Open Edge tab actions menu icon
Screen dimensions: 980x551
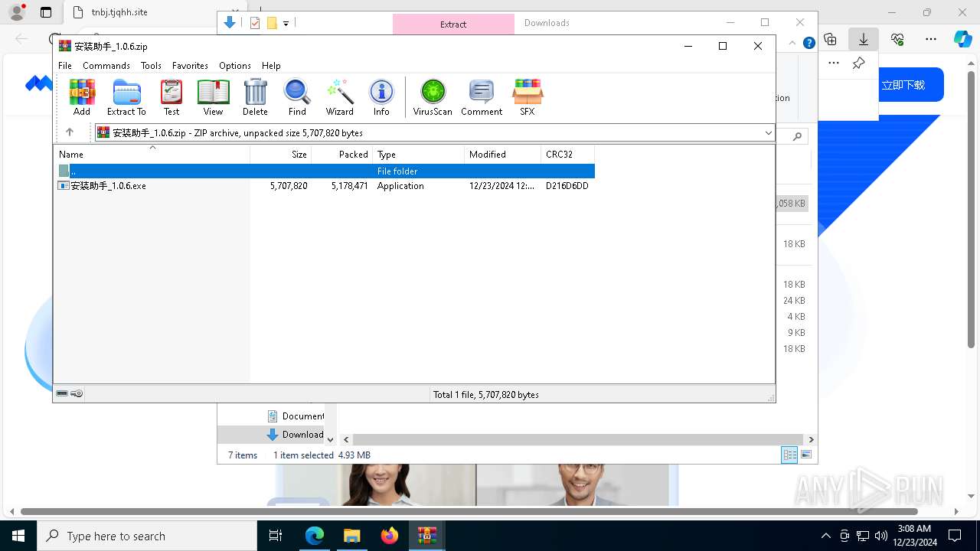(x=46, y=12)
